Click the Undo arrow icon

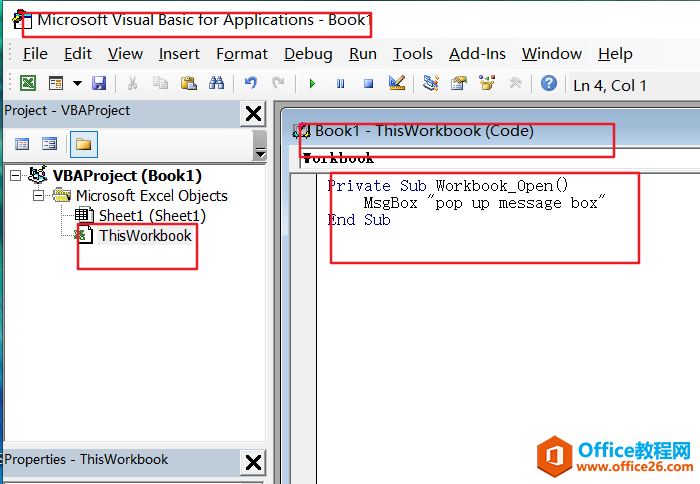point(250,83)
